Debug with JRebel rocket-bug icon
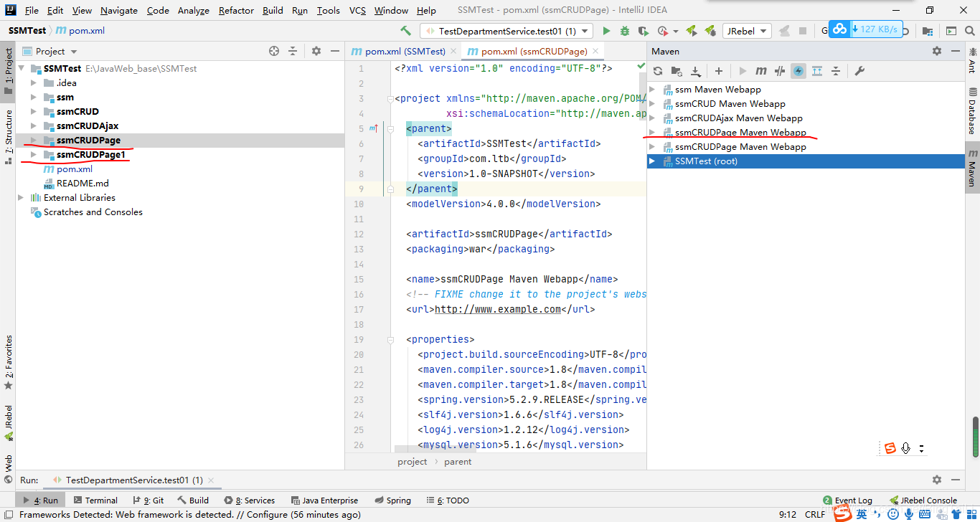The image size is (980, 522). coord(710,31)
